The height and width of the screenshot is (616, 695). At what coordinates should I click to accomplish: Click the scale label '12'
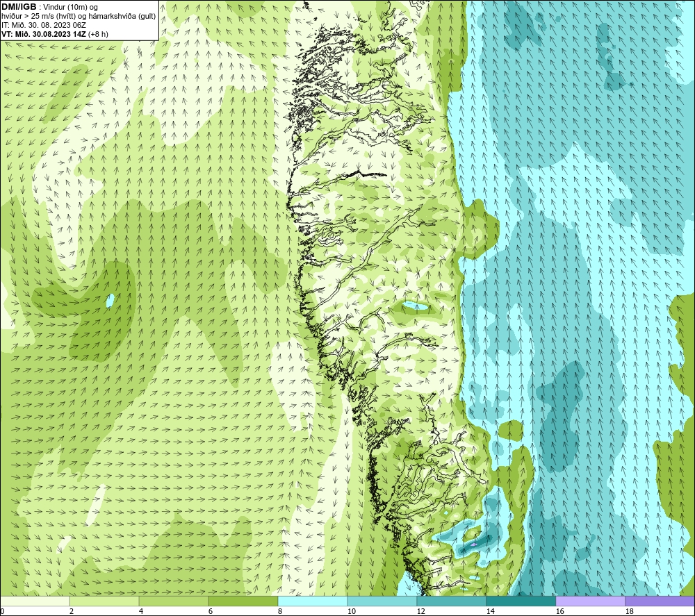pos(420,611)
